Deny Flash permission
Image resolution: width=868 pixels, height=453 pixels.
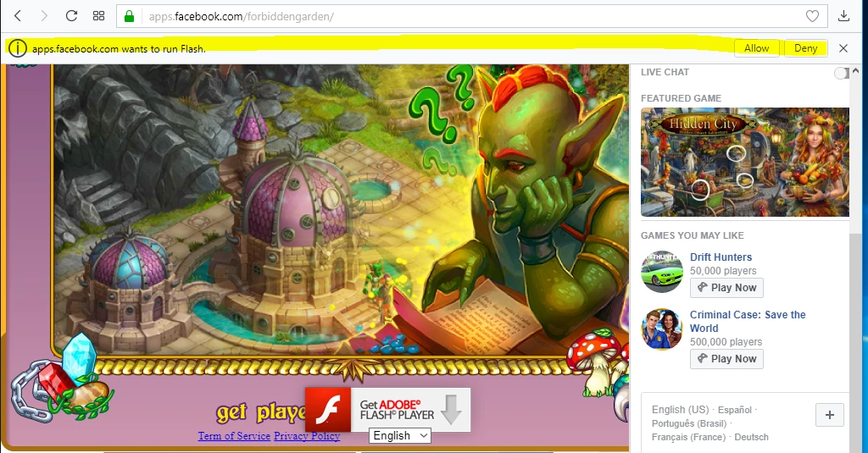[805, 48]
